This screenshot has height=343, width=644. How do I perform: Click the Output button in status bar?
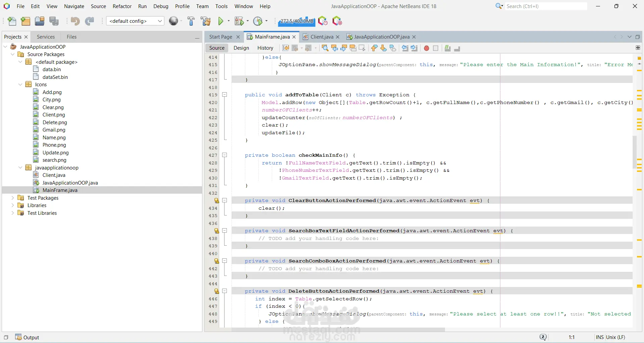[x=28, y=337]
